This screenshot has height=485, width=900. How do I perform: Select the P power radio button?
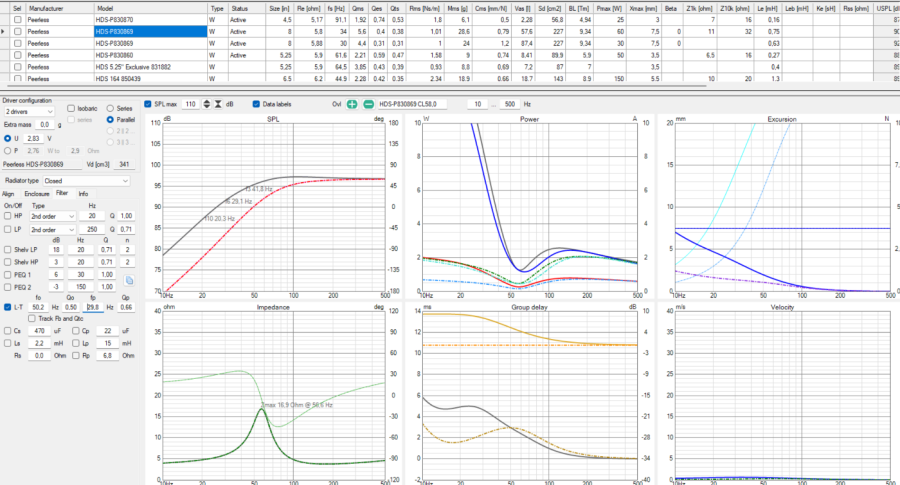7,150
